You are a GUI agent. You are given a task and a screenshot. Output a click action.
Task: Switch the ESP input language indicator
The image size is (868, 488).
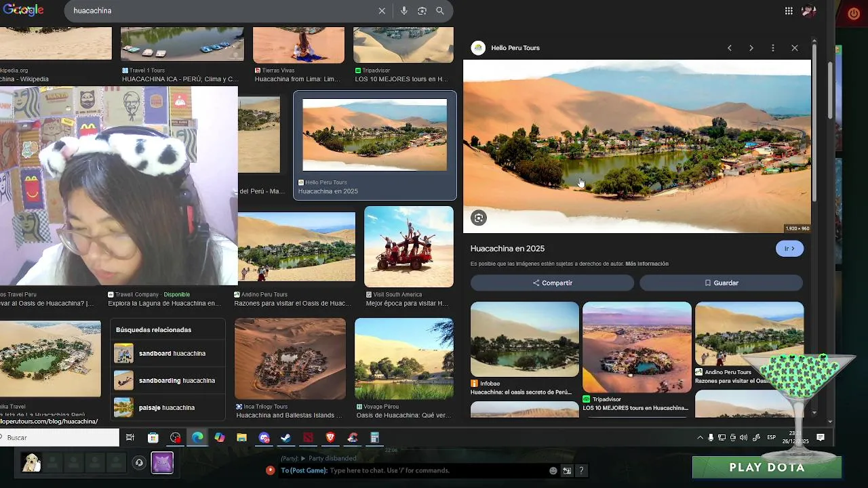(x=771, y=438)
